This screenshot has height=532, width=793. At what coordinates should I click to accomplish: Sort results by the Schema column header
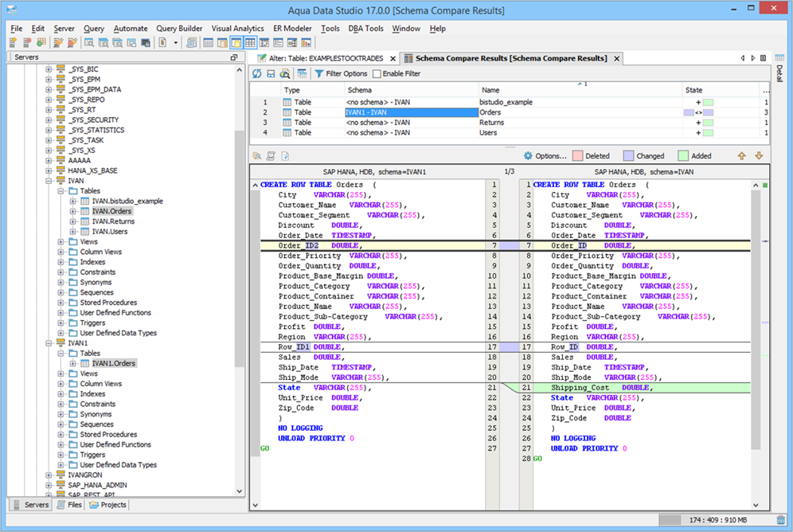click(x=411, y=90)
